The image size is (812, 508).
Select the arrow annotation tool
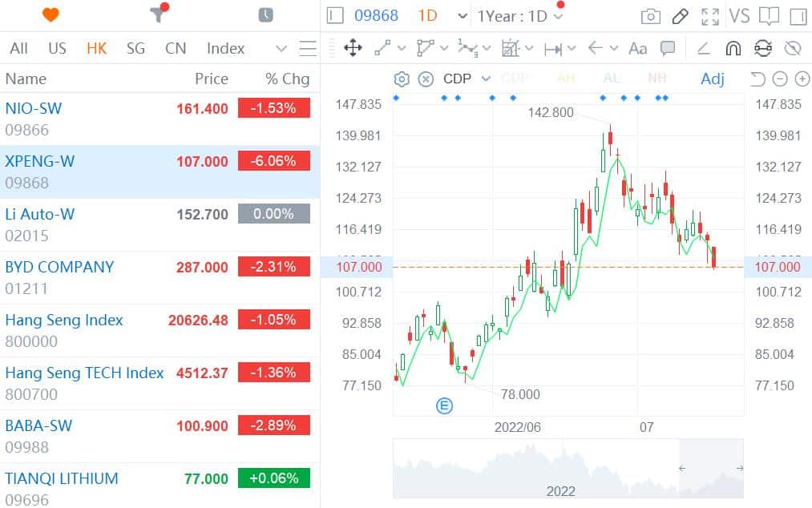tap(595, 48)
